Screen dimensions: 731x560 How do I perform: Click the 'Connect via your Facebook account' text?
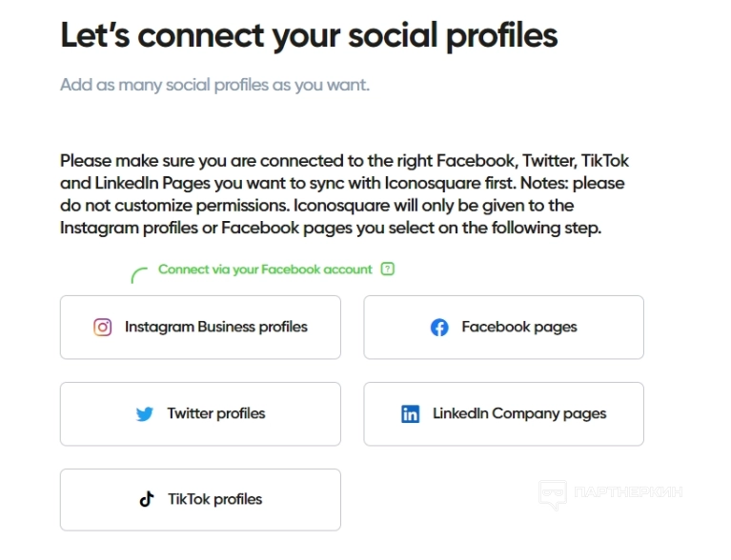265,270
